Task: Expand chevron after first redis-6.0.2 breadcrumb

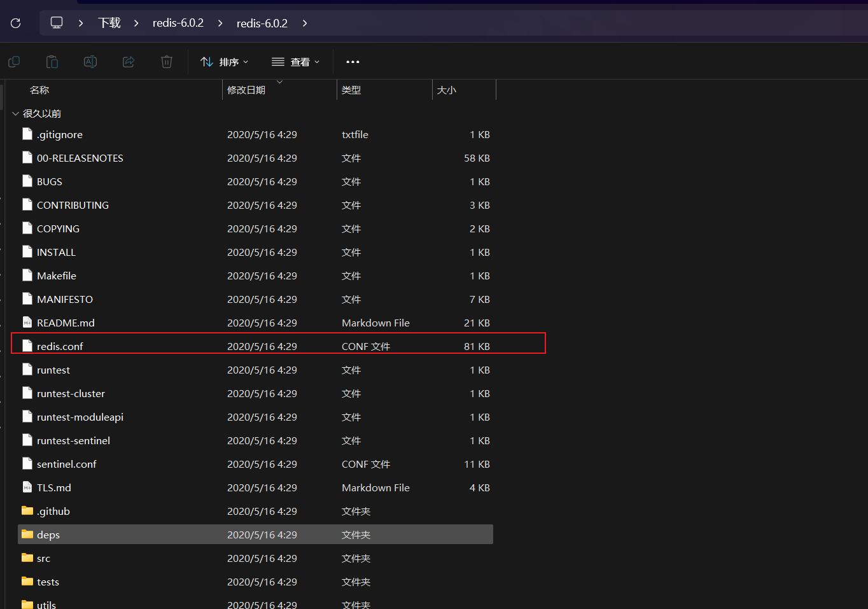Action: (220, 23)
